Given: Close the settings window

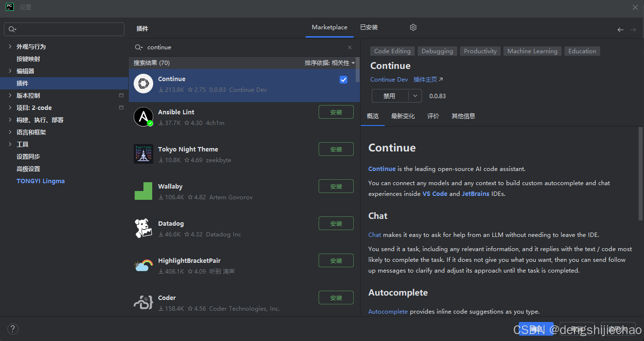Looking at the screenshot, I should tap(635, 7).
